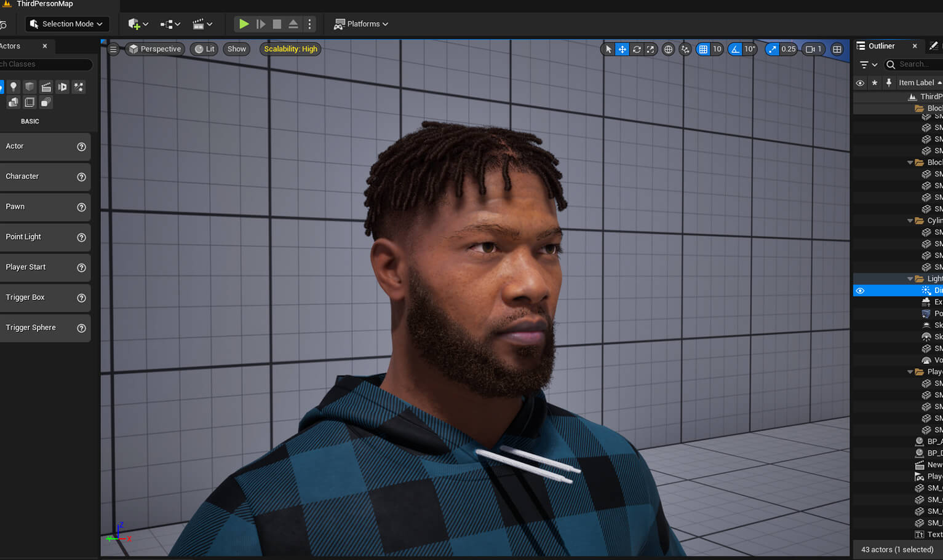Select the Visual Effects stars category icon
The width and height of the screenshot is (943, 560).
coord(79,87)
